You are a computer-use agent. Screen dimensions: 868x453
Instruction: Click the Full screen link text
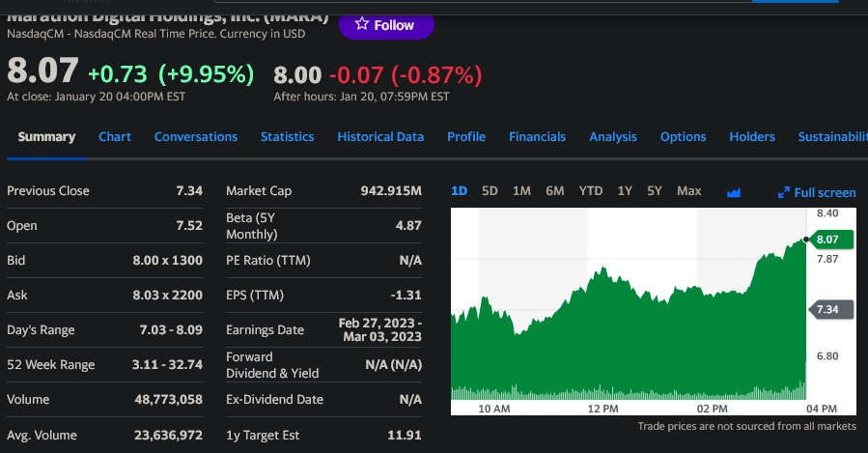825,193
